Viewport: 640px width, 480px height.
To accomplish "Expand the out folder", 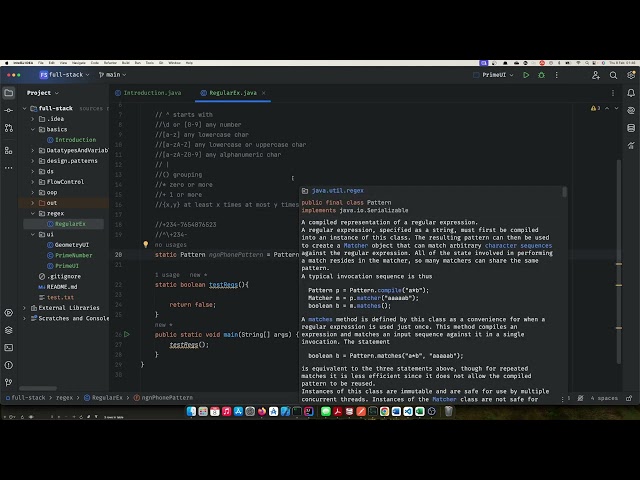I will (33, 203).
